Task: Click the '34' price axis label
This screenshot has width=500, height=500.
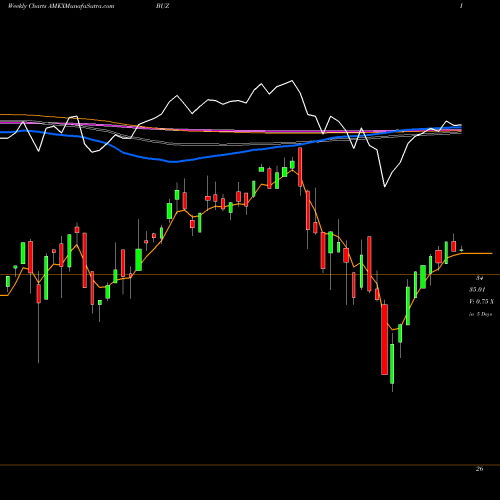Action: click(x=479, y=277)
